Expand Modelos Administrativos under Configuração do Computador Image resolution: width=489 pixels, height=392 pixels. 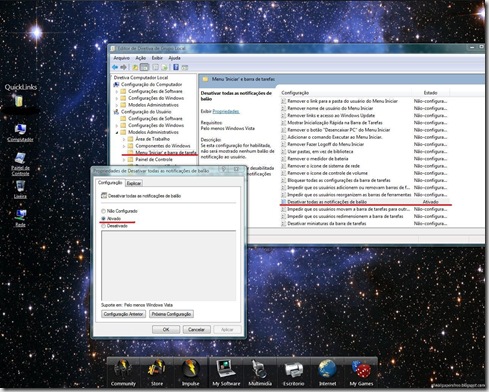(117, 105)
